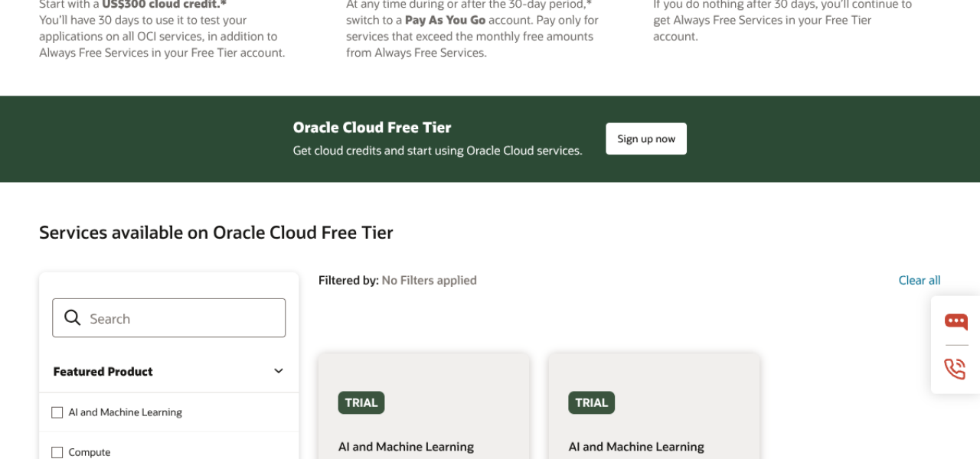Click 'Services available on Oracle Cloud Free Tier' heading
This screenshot has width=980, height=459.
[x=216, y=233]
